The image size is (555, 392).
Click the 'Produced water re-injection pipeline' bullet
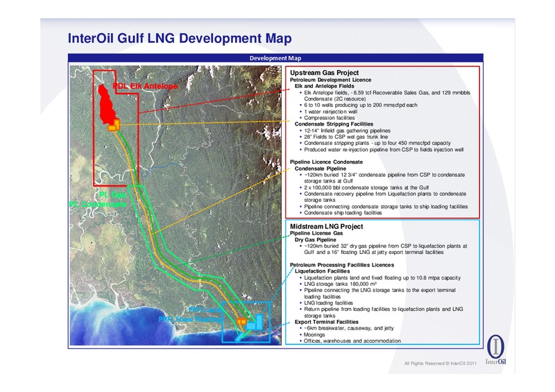[x=382, y=149]
